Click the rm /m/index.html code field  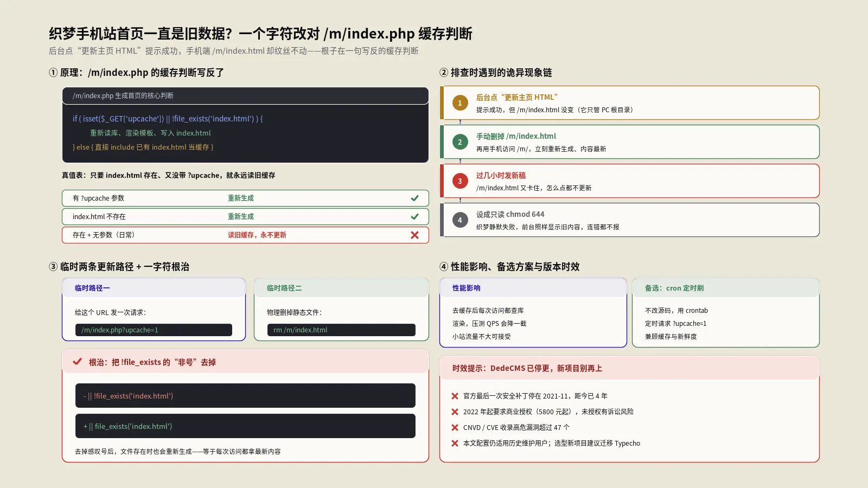tap(341, 330)
